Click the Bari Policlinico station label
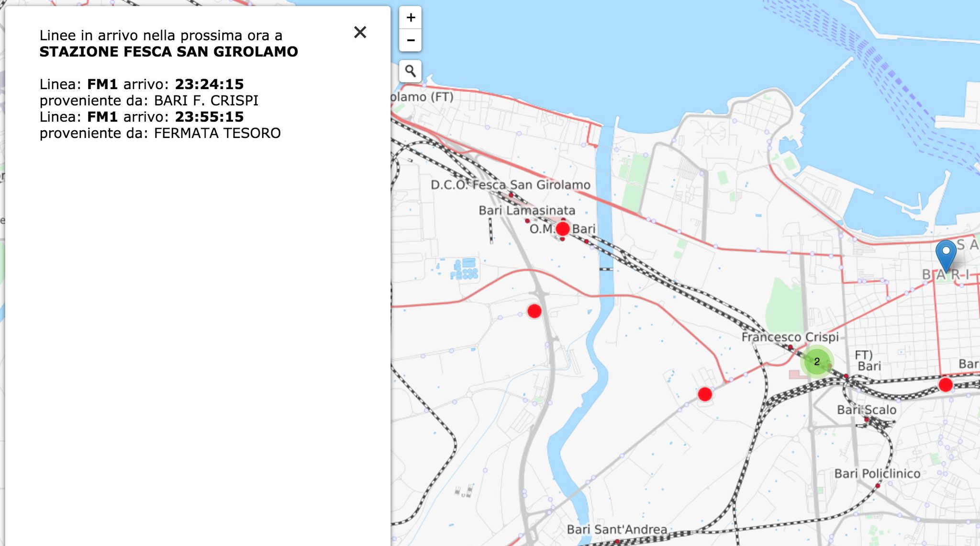 point(877,474)
